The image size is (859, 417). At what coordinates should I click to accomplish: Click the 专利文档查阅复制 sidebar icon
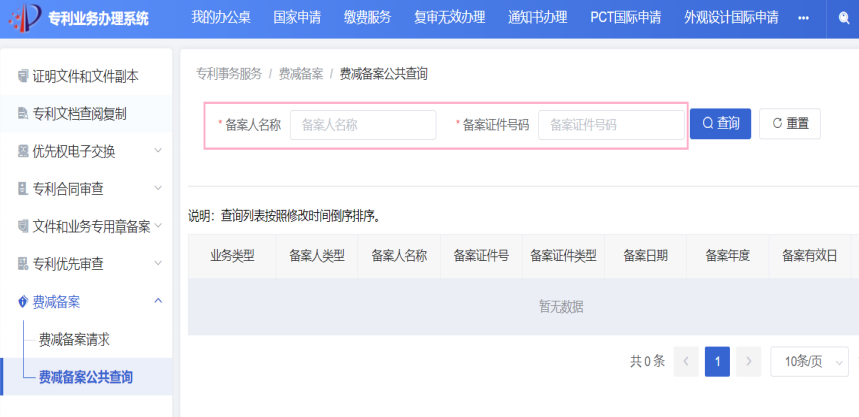point(23,114)
